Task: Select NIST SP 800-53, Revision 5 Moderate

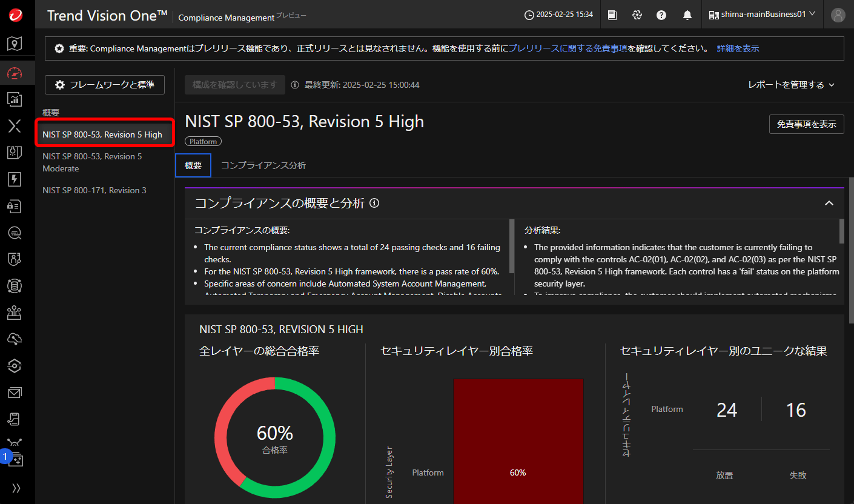Action: [105, 162]
